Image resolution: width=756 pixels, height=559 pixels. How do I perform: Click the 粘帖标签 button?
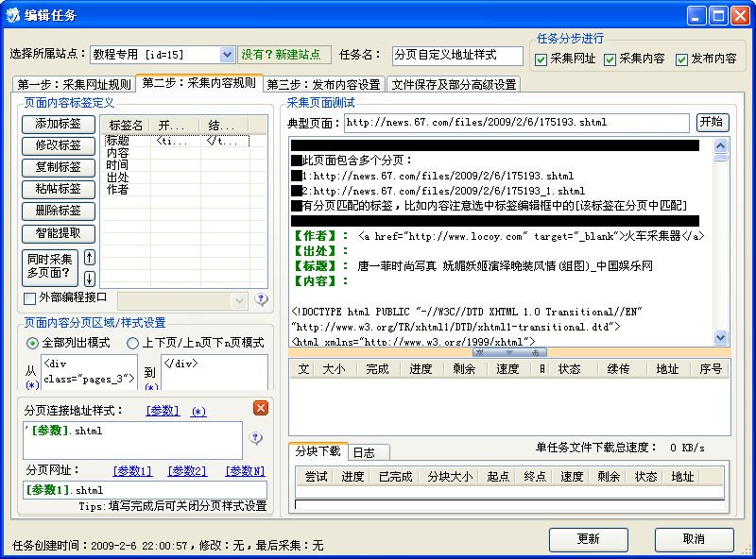(x=59, y=189)
